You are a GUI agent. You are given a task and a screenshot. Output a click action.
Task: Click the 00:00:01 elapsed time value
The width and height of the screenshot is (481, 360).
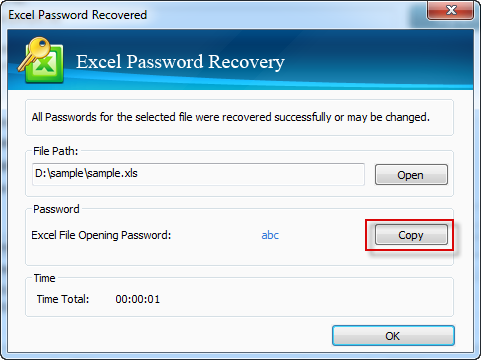coord(138,299)
